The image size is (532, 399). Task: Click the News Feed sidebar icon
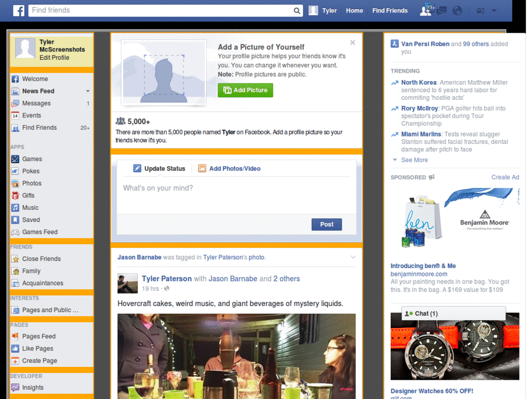[15, 91]
